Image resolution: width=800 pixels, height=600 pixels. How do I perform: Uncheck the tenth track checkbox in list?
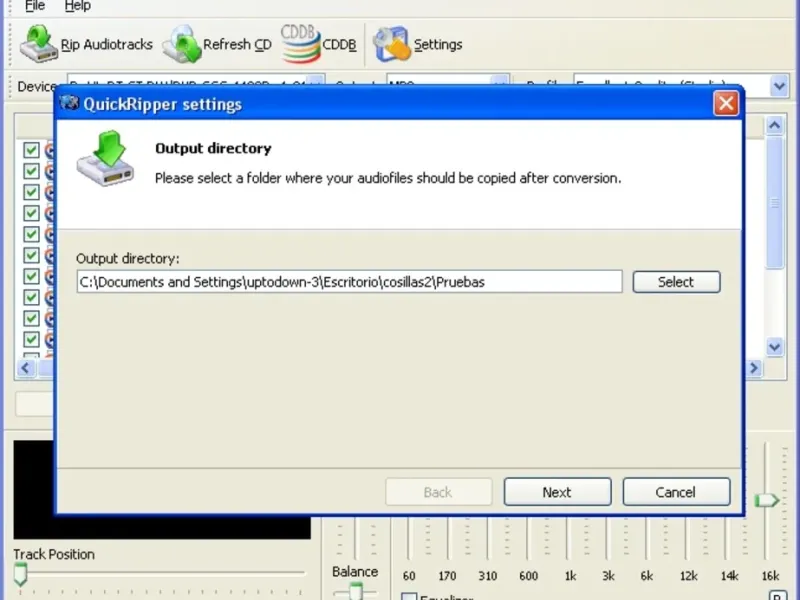31,339
